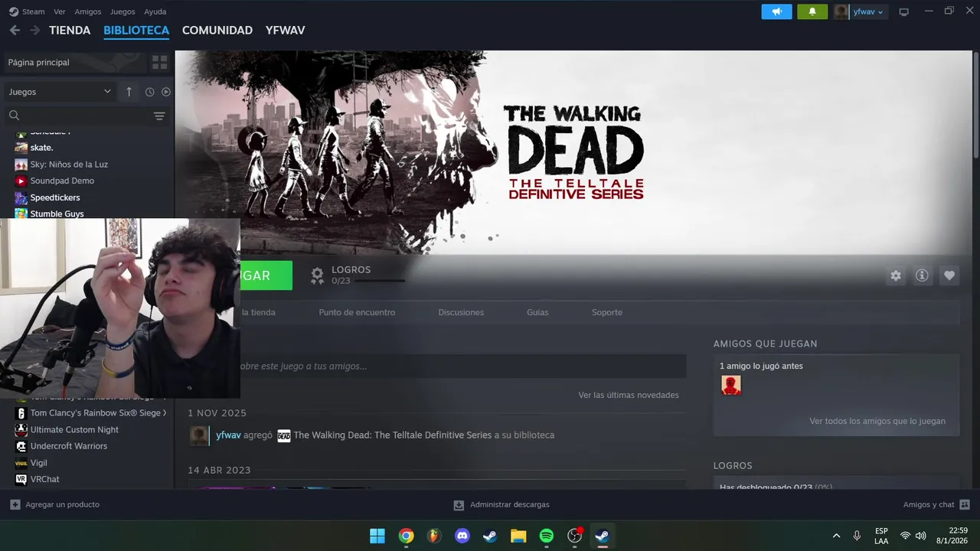Open the YFWAV profile tab
The width and height of the screenshot is (980, 551).
(285, 30)
